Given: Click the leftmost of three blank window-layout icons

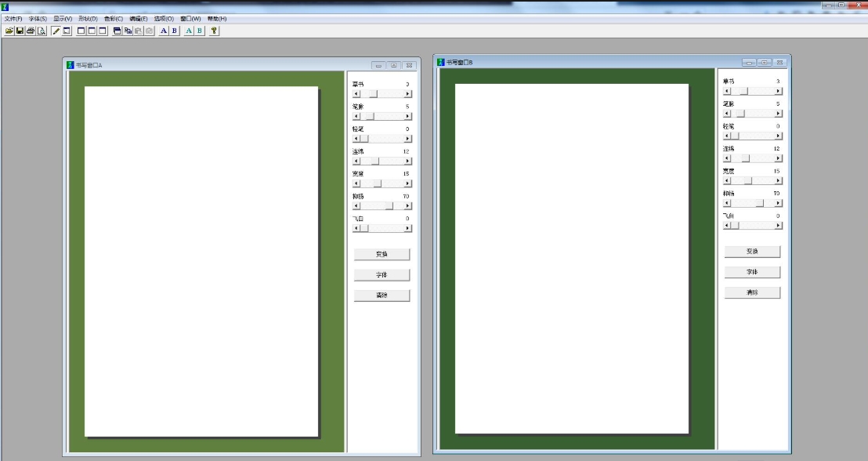Looking at the screenshot, I should 81,31.
